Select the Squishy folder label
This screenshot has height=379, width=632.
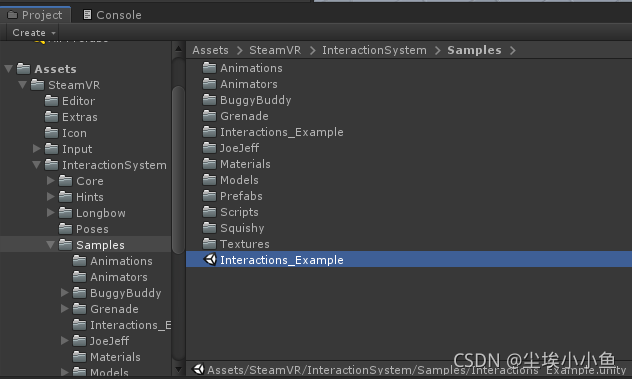point(242,228)
